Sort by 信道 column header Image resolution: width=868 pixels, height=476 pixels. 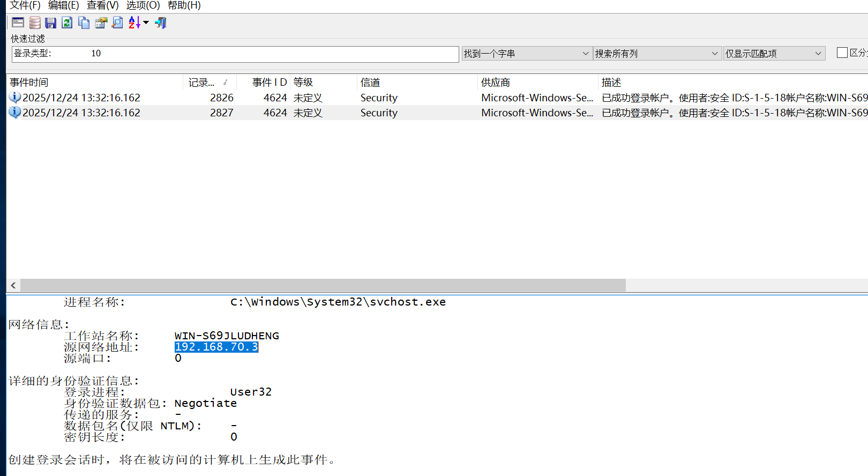[x=417, y=83]
